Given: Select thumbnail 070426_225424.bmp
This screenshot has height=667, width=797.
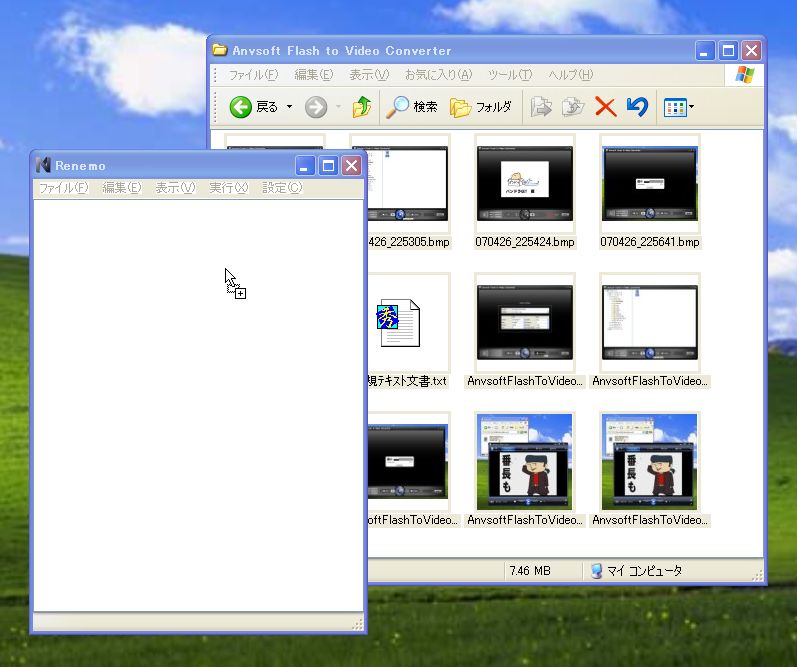Looking at the screenshot, I should point(525,184).
